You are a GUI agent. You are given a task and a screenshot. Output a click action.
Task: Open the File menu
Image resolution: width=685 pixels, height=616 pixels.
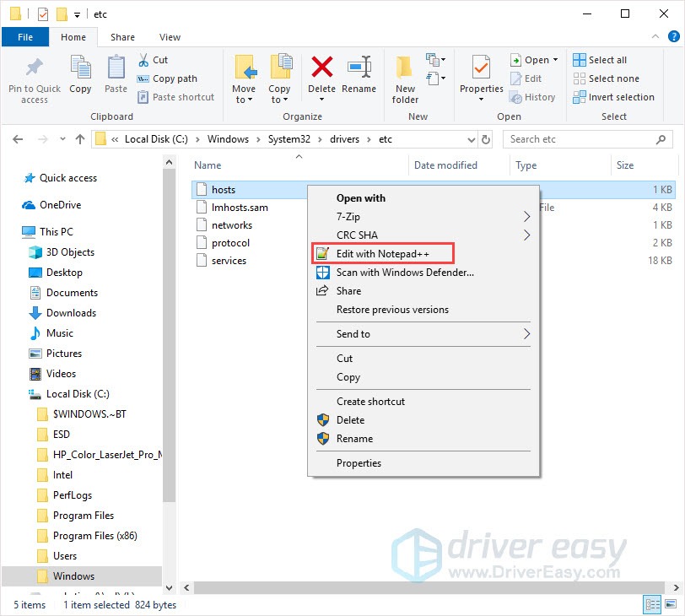pos(25,37)
